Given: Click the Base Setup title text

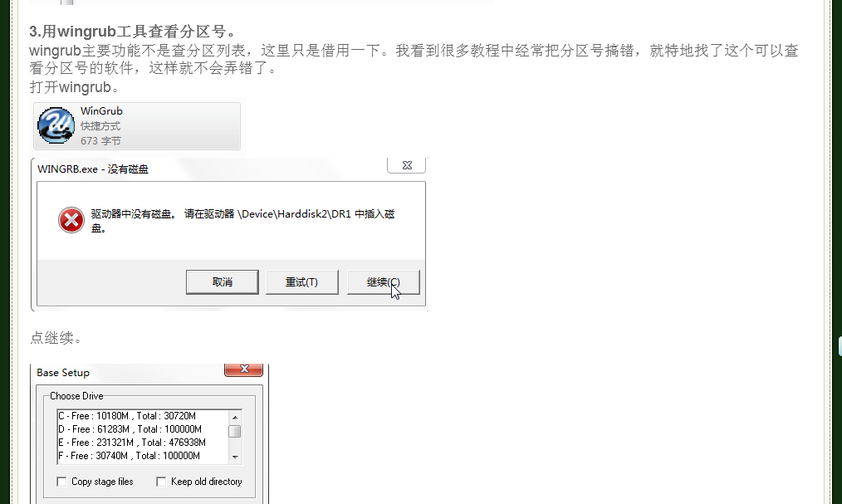Looking at the screenshot, I should 63,373.
